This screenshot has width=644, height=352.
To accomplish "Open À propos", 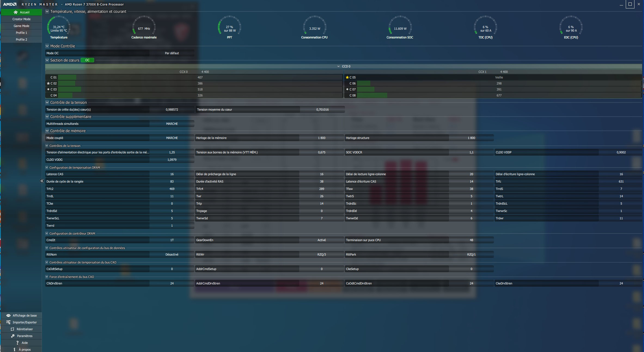I will [x=22, y=350].
